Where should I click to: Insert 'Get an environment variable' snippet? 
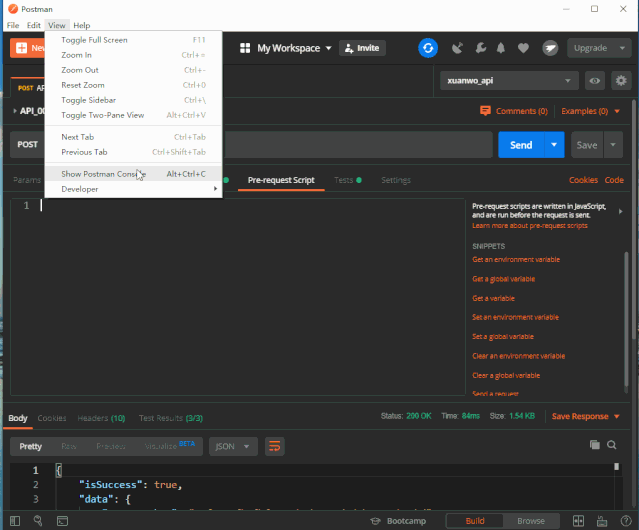(516, 260)
